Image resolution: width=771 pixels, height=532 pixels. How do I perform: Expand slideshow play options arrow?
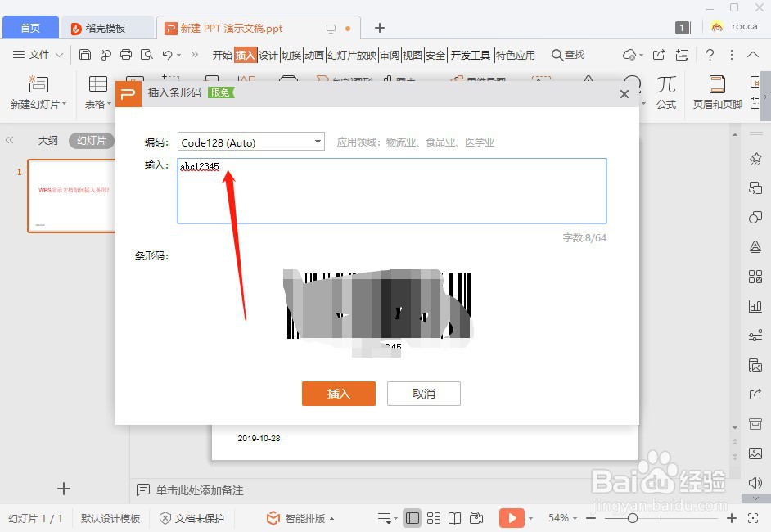point(530,518)
